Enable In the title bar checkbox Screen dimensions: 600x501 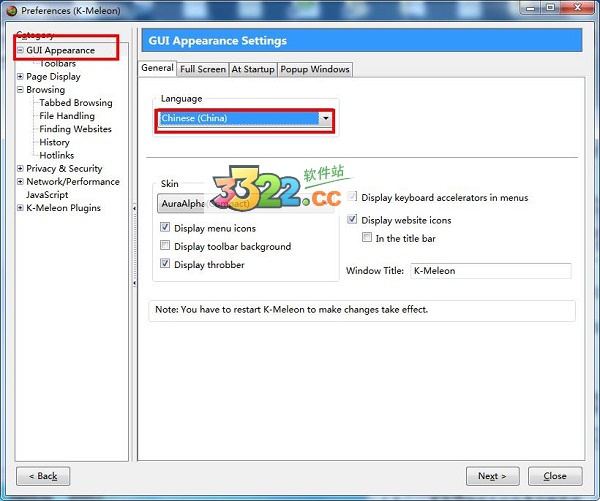click(x=367, y=237)
